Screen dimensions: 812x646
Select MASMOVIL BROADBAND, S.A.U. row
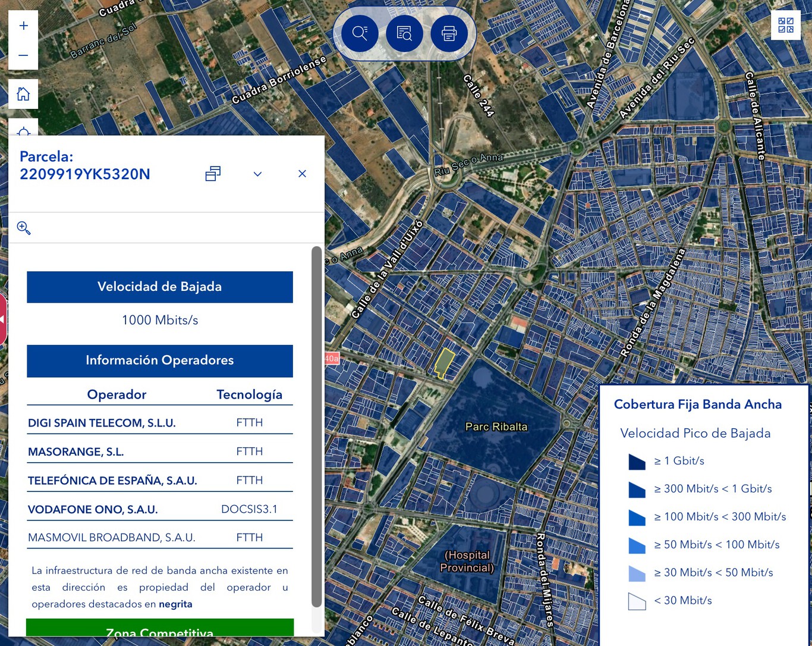pos(160,537)
